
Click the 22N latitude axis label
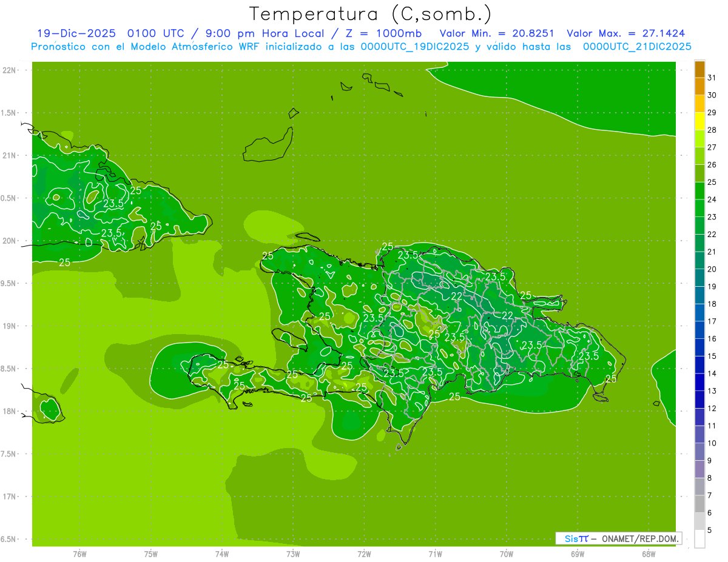pyautogui.click(x=10, y=70)
